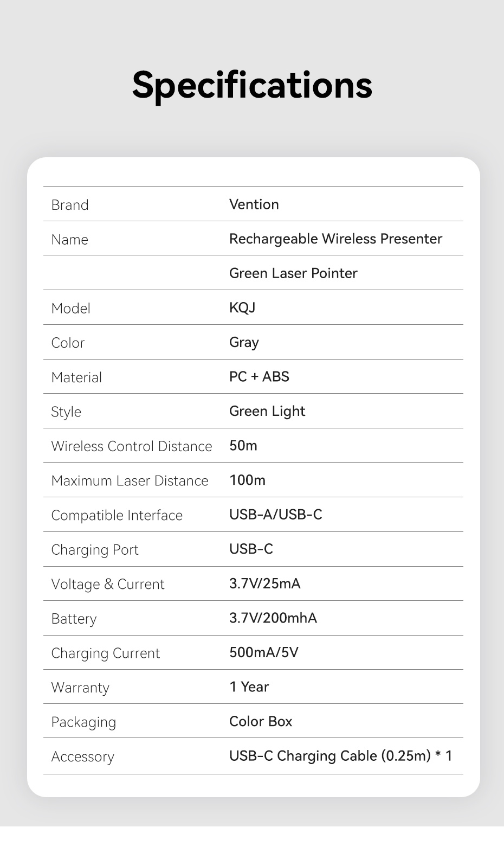Click the Green Laser Pointer text
Viewport: 504px width, 853px height.
tap(293, 273)
